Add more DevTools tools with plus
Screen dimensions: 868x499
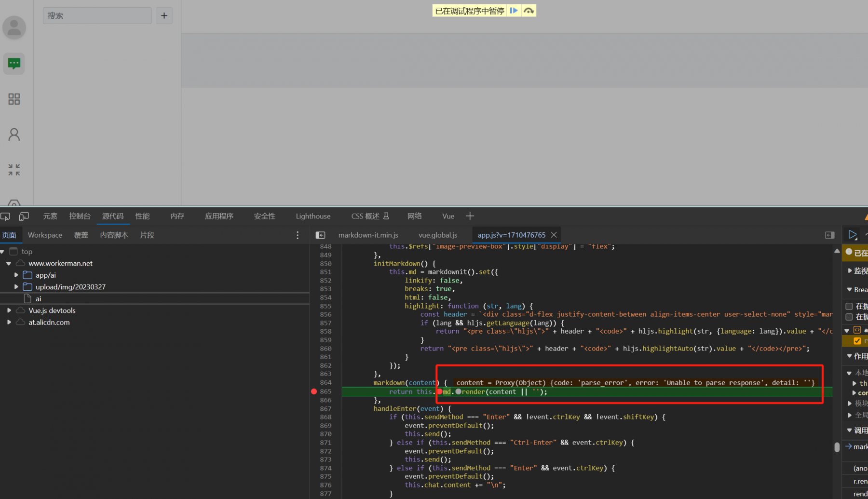[x=470, y=216]
